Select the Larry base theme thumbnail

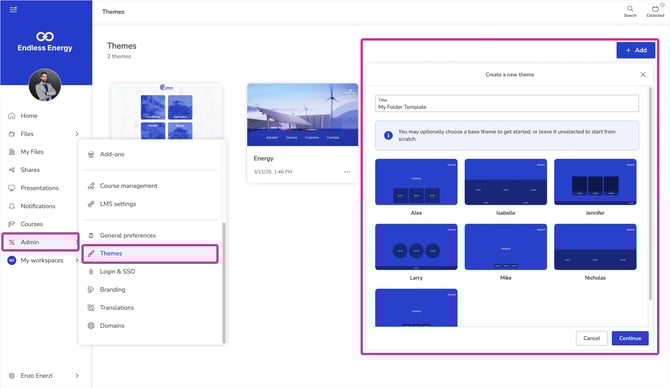416,247
